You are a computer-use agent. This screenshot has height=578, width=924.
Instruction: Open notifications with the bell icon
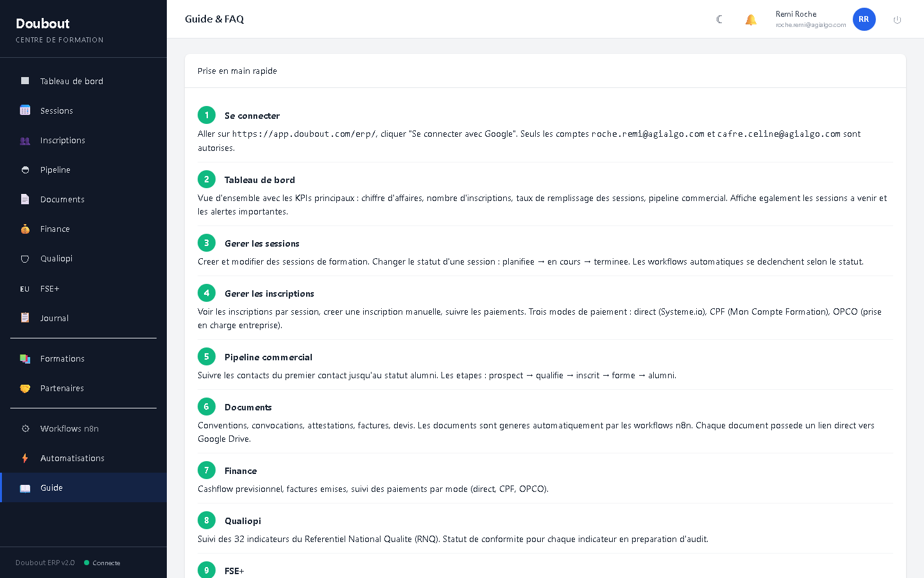pos(751,19)
